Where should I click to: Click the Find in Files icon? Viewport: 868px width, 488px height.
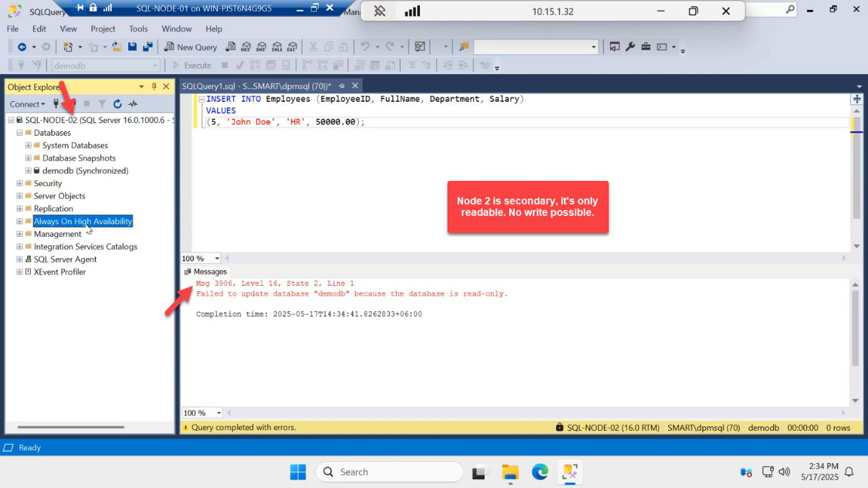click(x=464, y=47)
